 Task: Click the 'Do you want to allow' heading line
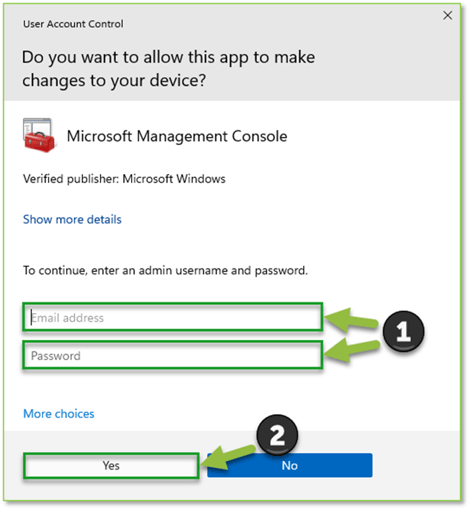pyautogui.click(x=168, y=57)
